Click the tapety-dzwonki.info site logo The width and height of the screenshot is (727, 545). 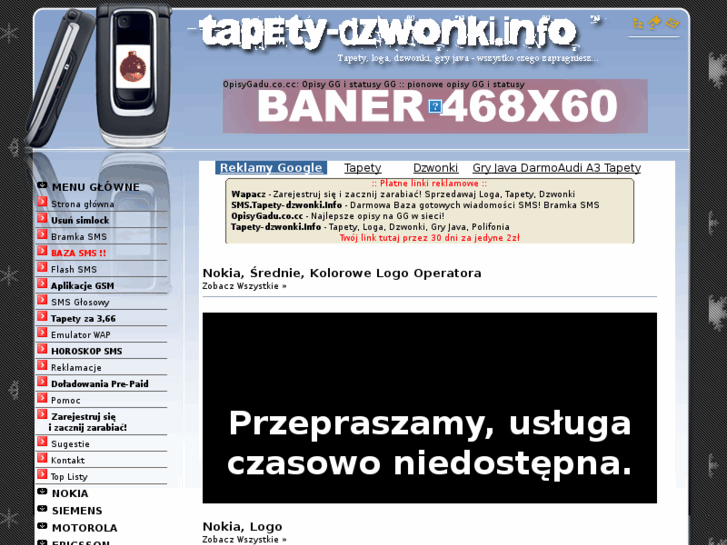[389, 32]
